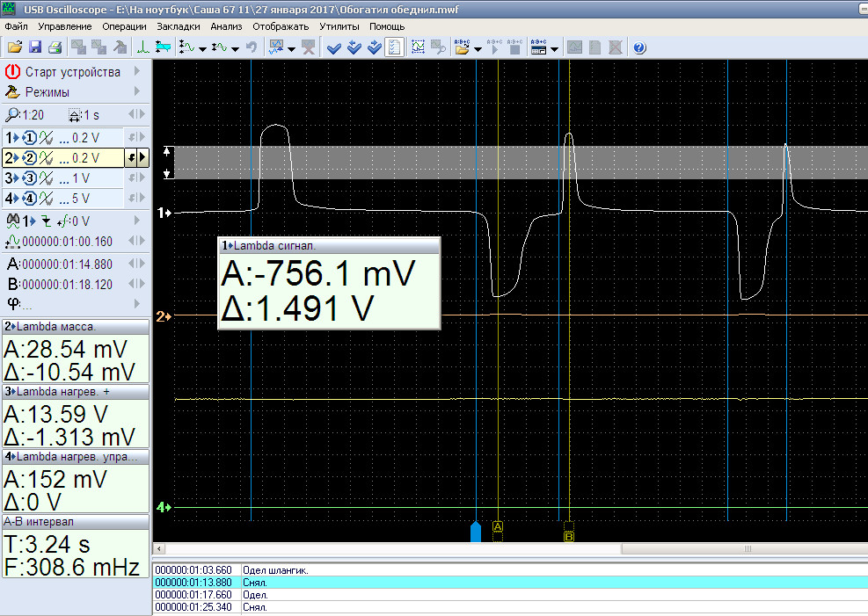The height and width of the screenshot is (616, 868).
Task: Expand the Режимы submenu arrow
Action: pos(137,91)
